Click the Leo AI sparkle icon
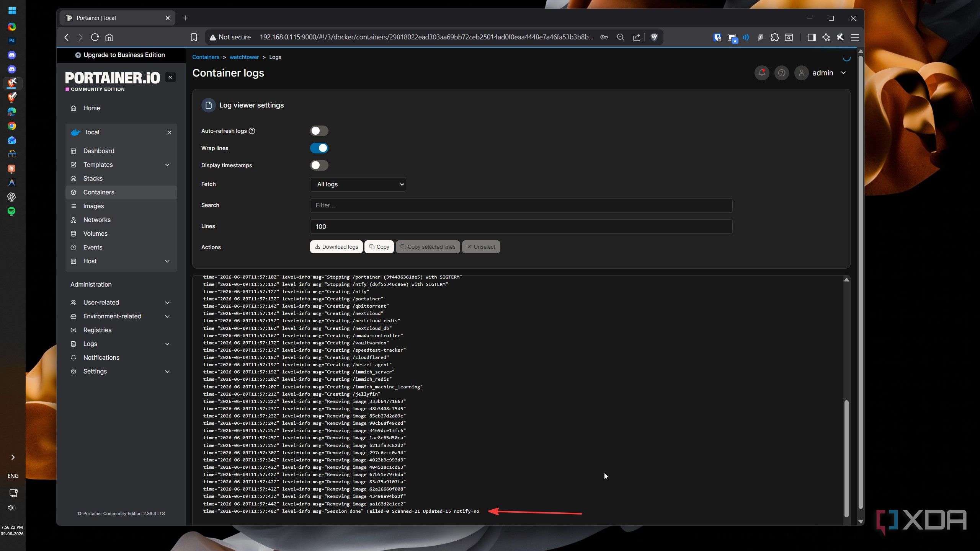 click(826, 37)
